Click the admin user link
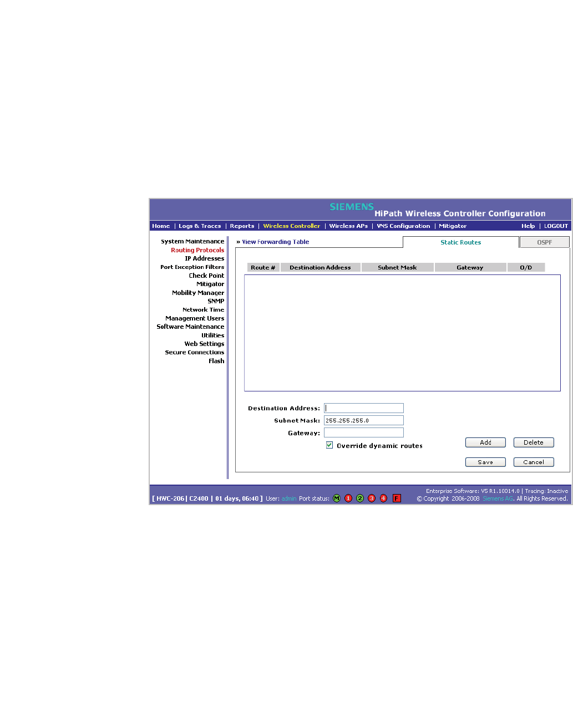The height and width of the screenshot is (728, 573). pyautogui.click(x=289, y=498)
